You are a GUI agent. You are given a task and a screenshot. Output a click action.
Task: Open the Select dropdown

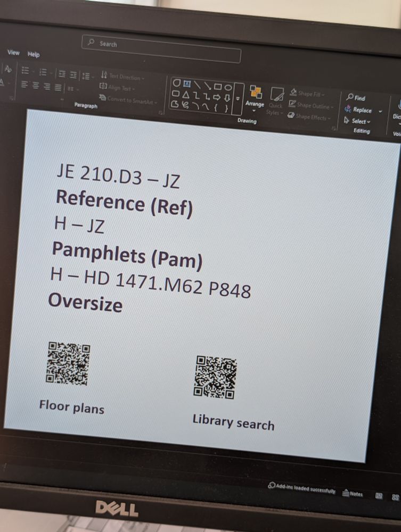357,121
